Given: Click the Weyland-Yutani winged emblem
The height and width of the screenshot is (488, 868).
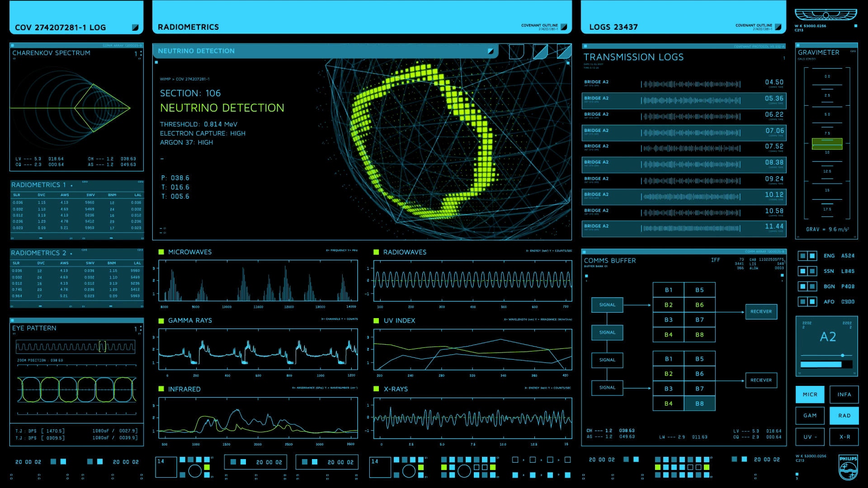Looking at the screenshot, I should pyautogui.click(x=826, y=15).
